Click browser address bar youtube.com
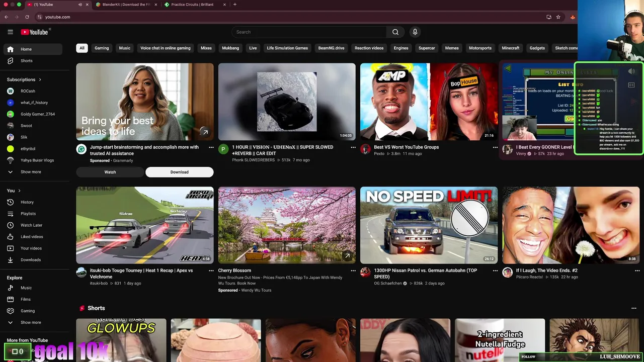The width and height of the screenshot is (644, 362). (x=57, y=17)
